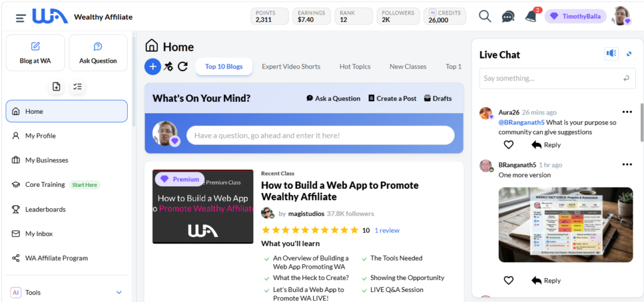The width and height of the screenshot is (644, 302).
Task: Click the Wealthy Affiliate WA logo
Action: [x=50, y=16]
